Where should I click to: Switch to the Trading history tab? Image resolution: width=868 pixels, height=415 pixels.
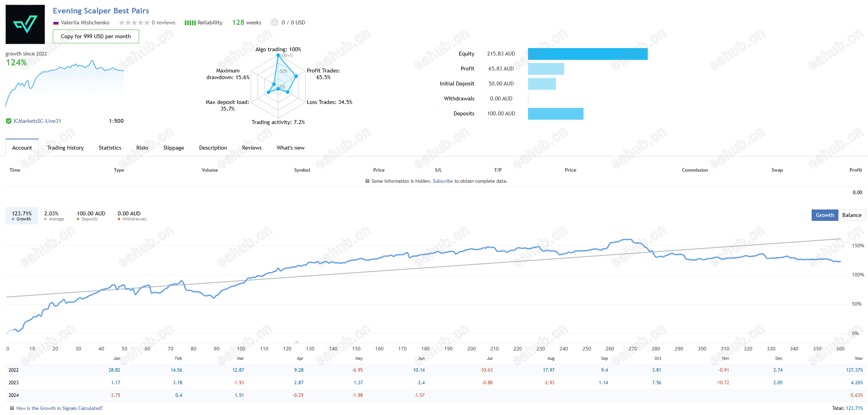coord(65,148)
